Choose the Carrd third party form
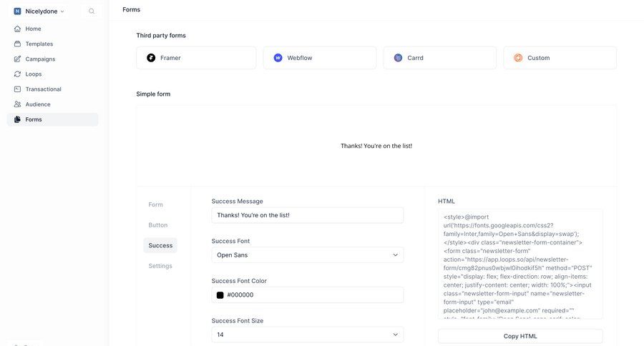 click(439, 58)
